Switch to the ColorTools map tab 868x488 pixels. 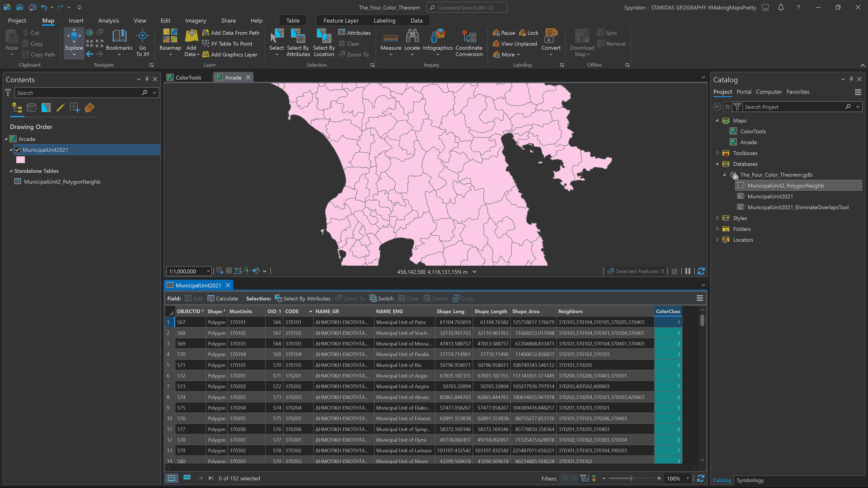pos(187,77)
